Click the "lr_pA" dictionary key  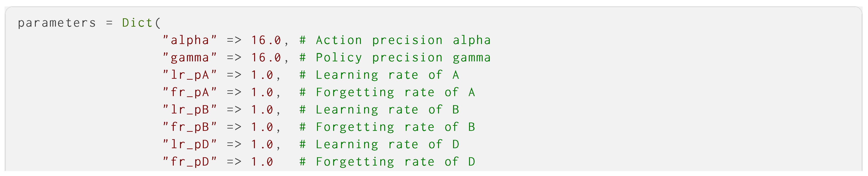[x=190, y=75]
